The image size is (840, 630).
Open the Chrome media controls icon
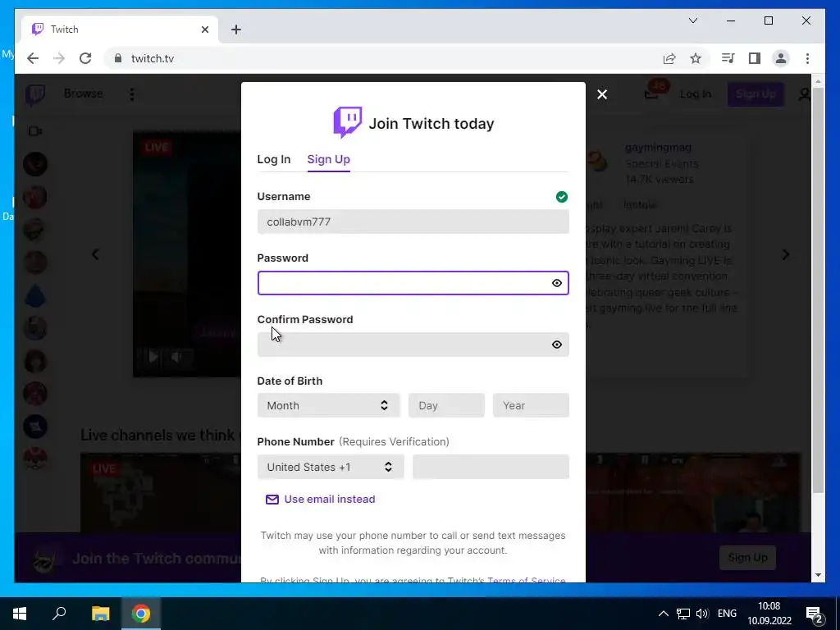[x=728, y=58]
